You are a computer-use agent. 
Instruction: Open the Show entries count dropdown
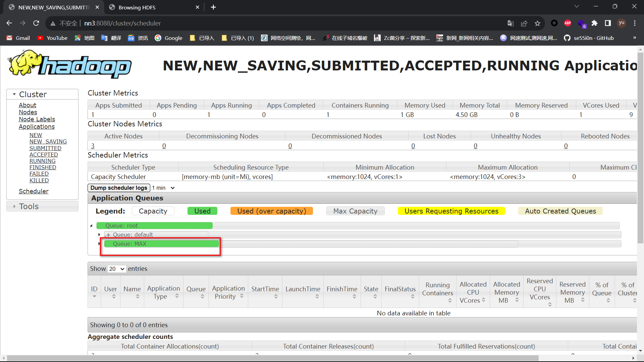117,269
